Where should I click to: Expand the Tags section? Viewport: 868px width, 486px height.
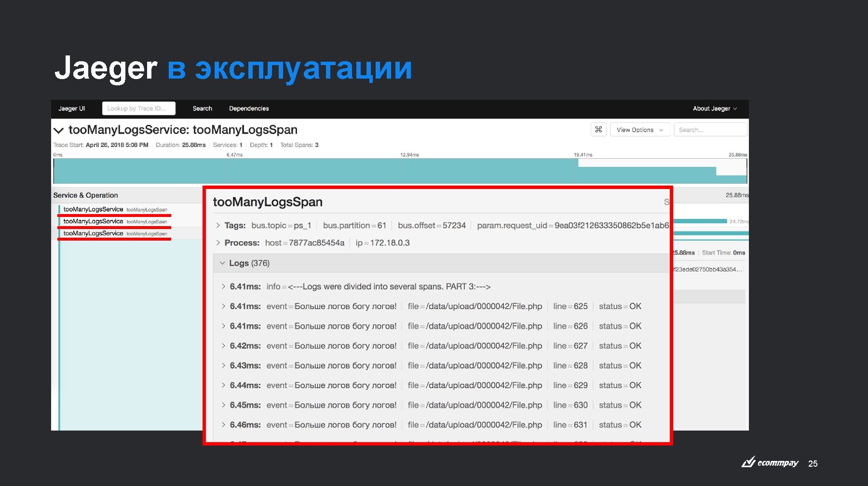(x=218, y=225)
